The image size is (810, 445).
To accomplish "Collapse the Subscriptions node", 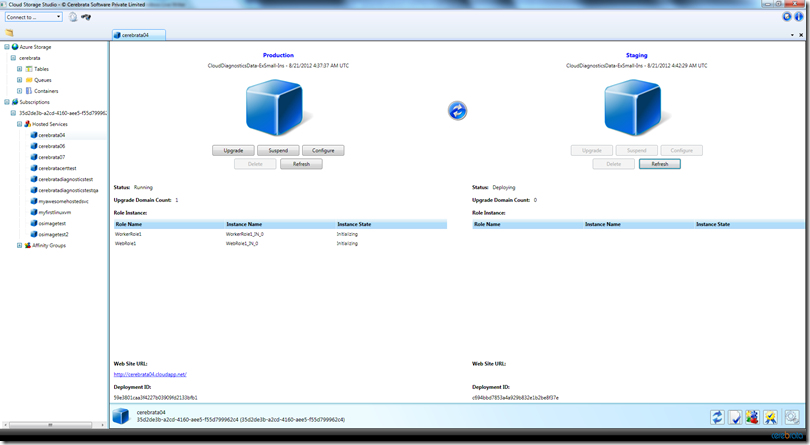I will [x=7, y=102].
